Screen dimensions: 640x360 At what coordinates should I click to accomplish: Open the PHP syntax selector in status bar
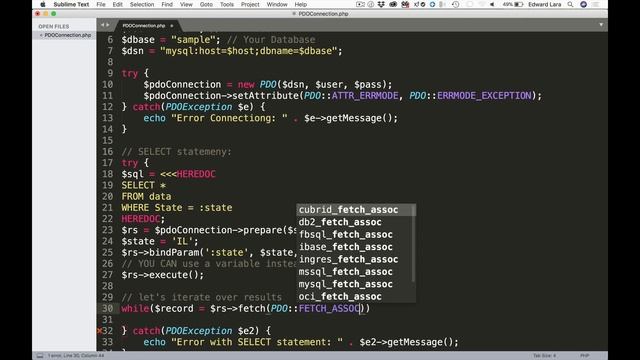[x=584, y=356]
